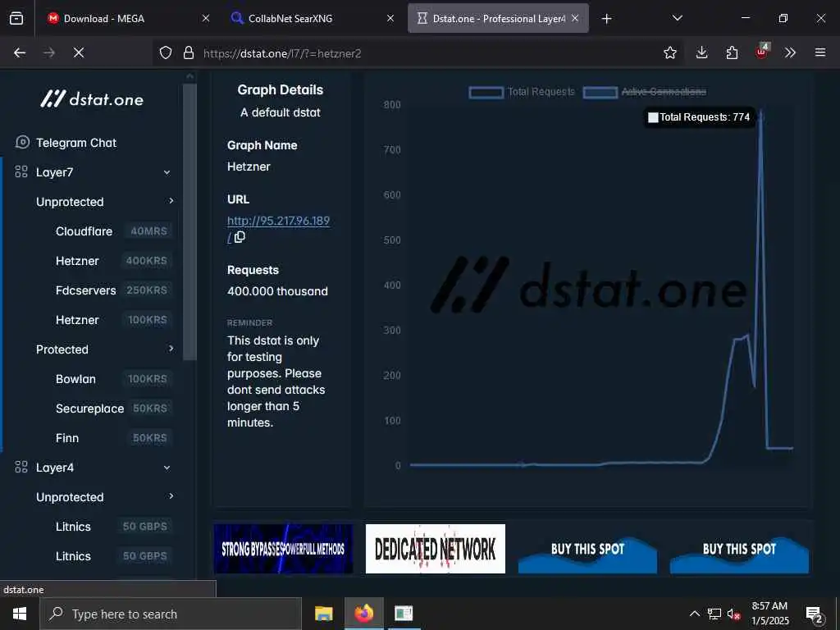Collapse the Layer7 section chevron

[167, 172]
